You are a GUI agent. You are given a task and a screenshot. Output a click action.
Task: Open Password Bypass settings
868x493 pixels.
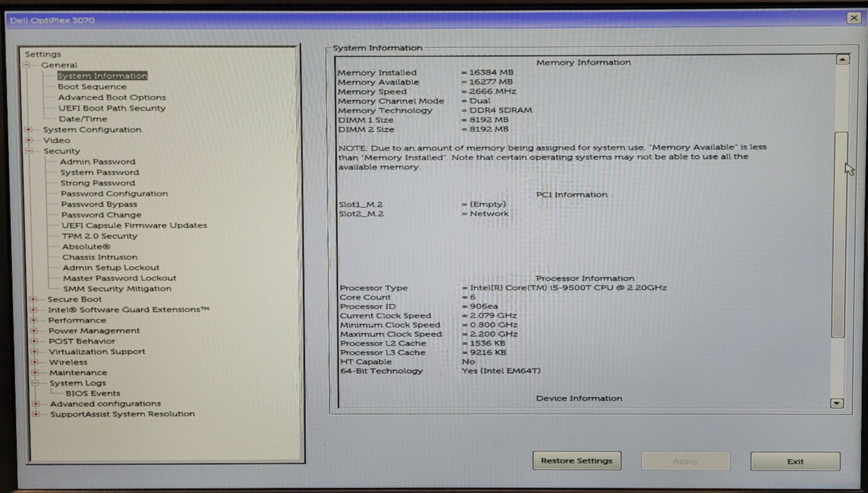tap(99, 204)
